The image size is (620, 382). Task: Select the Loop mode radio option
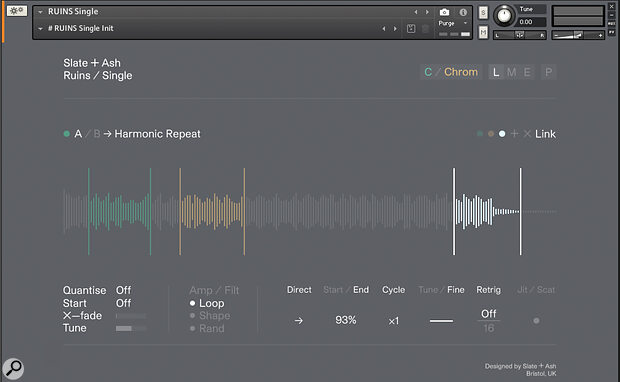tap(207, 303)
